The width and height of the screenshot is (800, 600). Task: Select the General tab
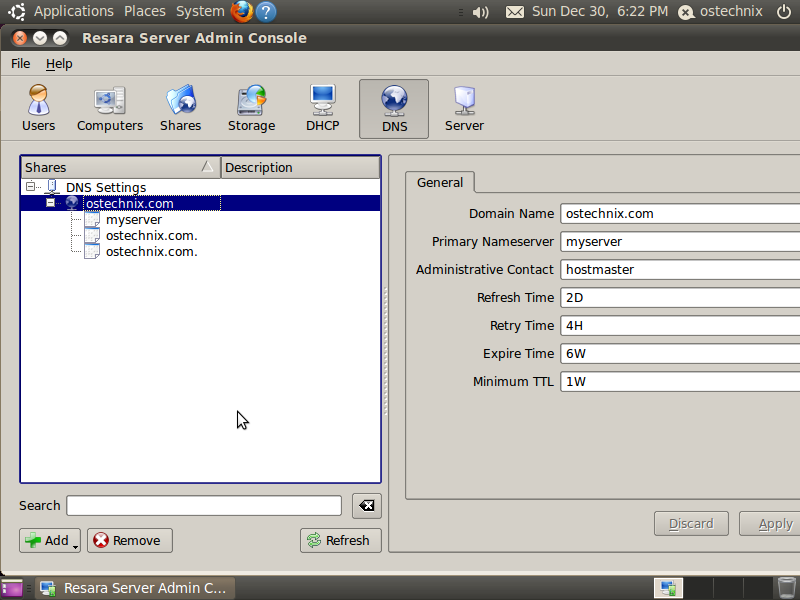(x=440, y=183)
